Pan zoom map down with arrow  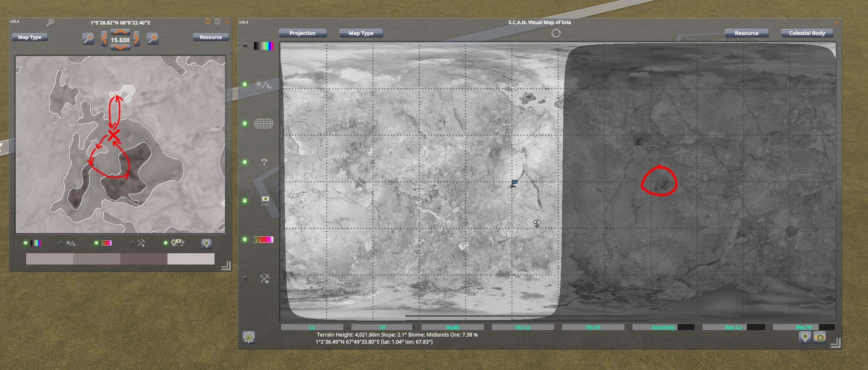point(120,47)
